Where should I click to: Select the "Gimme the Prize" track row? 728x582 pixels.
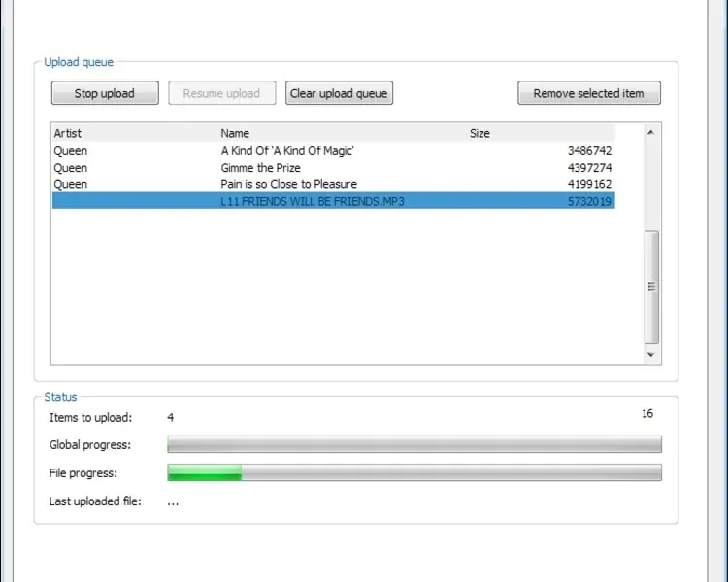tap(333, 168)
